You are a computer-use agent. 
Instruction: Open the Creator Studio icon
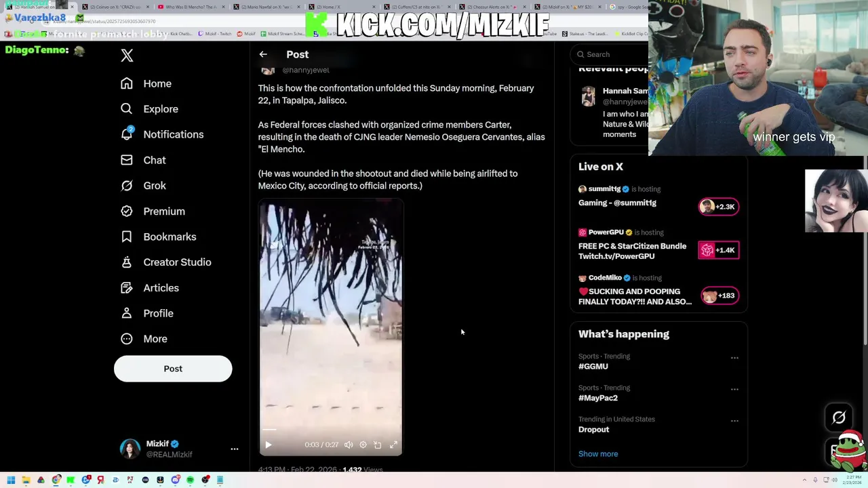[x=127, y=262]
